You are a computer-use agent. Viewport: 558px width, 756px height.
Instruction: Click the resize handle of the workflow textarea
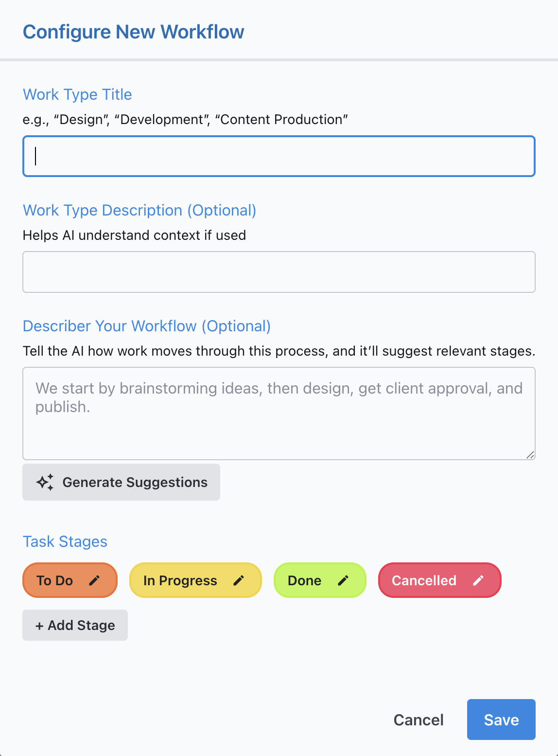pyautogui.click(x=530, y=455)
